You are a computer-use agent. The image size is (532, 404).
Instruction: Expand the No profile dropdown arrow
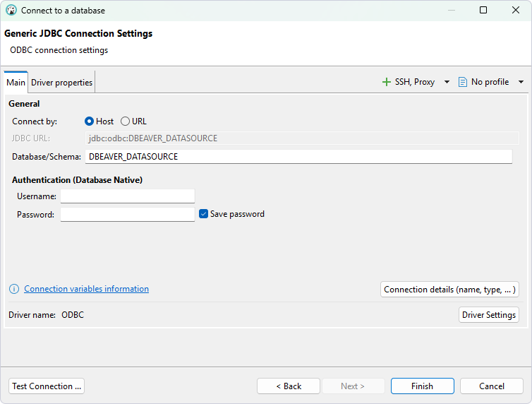click(521, 82)
